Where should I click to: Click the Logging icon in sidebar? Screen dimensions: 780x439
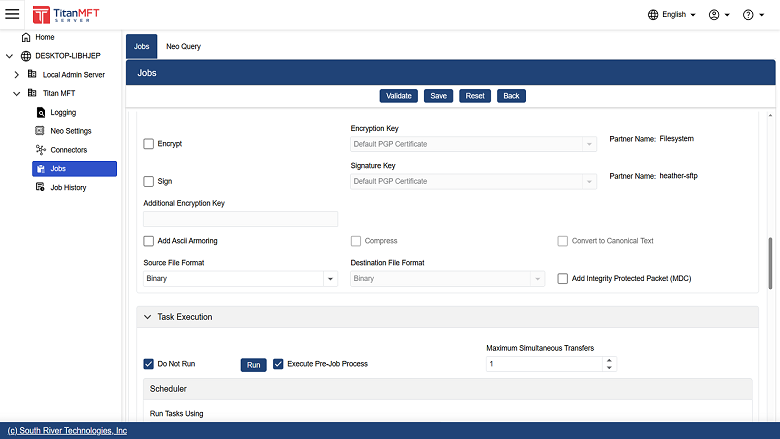[41, 112]
